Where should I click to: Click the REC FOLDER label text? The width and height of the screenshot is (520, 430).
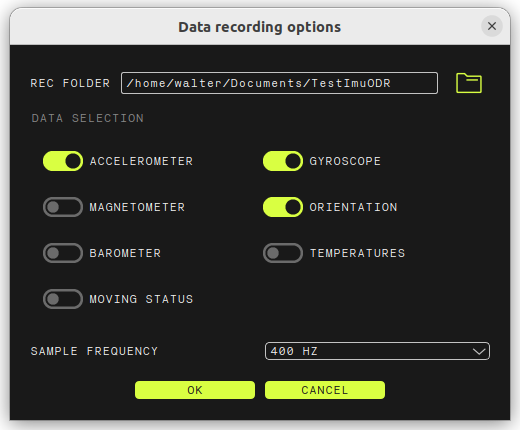(x=70, y=83)
